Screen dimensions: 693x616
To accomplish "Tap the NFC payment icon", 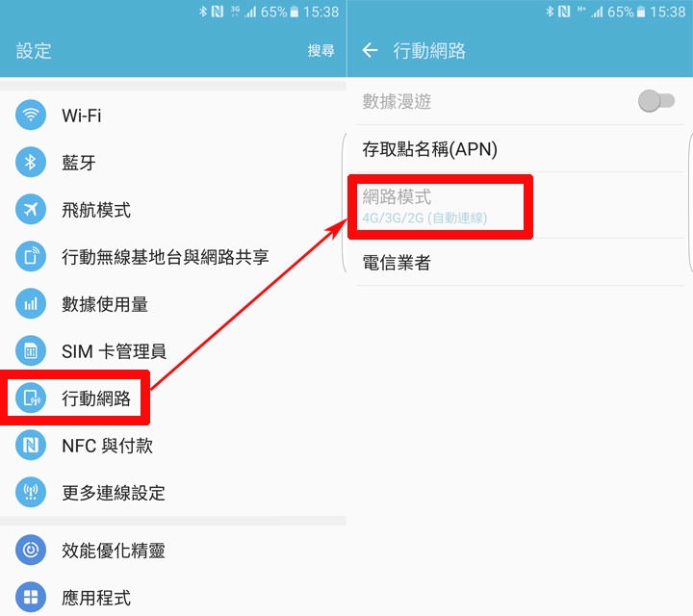I will click(x=31, y=445).
